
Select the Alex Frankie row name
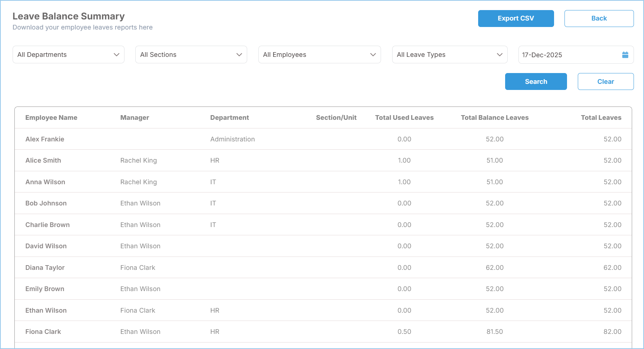click(45, 139)
